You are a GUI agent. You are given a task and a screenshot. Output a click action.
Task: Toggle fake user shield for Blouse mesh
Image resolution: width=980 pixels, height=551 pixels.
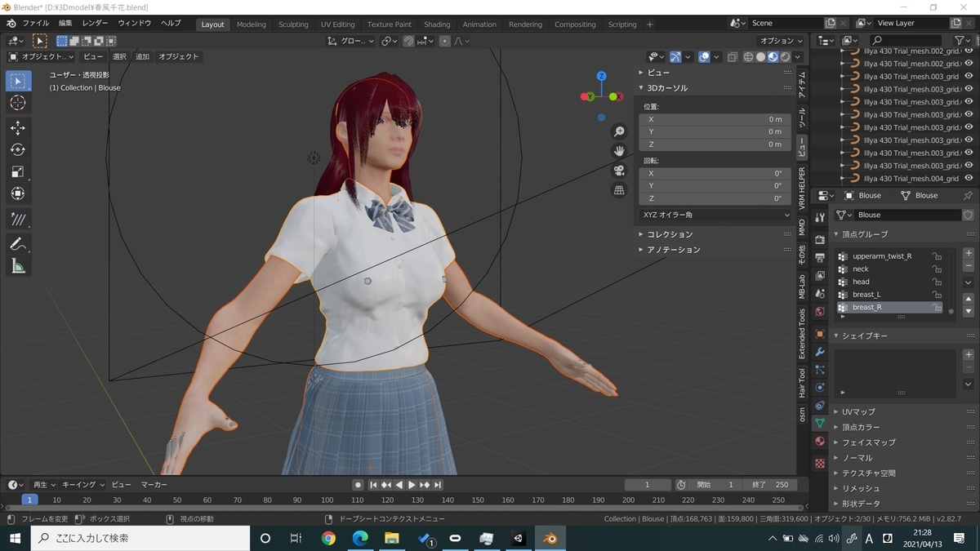tap(969, 215)
